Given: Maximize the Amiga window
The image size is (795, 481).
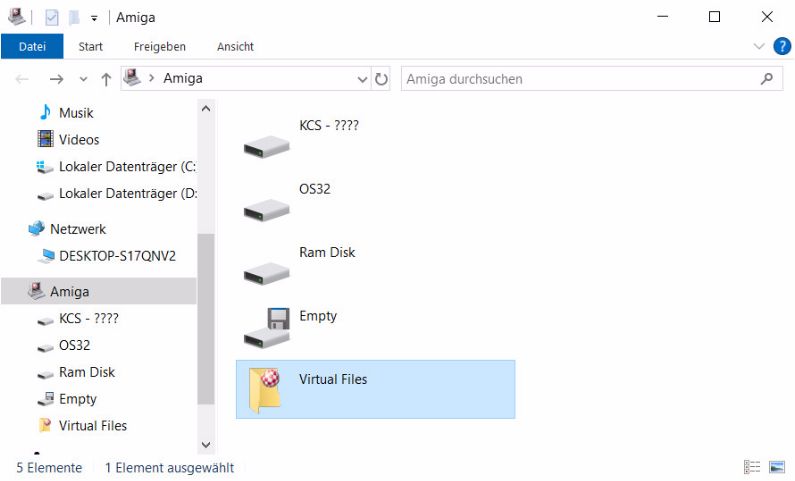Looking at the screenshot, I should coord(714,17).
